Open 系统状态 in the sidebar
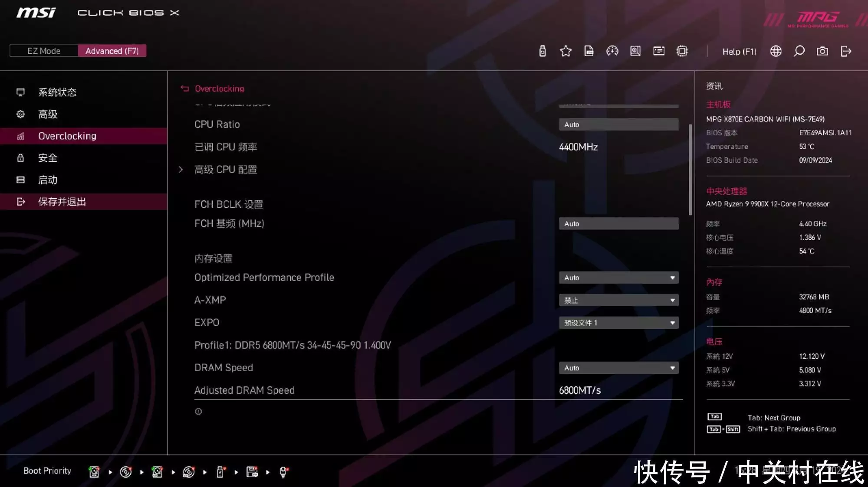This screenshot has width=868, height=487. [x=83, y=92]
